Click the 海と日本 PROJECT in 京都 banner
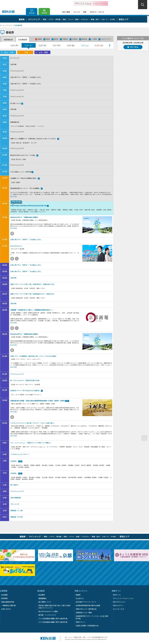Screen dimensions: 149x644 (x=55, y=555)
